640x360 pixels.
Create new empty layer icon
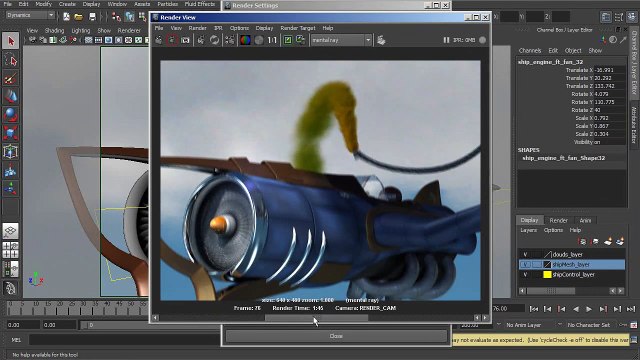point(608,242)
